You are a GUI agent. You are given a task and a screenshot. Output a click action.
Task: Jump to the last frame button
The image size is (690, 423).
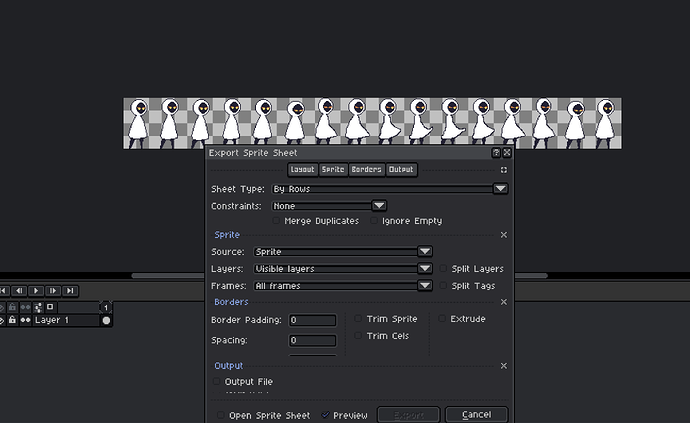click(69, 291)
